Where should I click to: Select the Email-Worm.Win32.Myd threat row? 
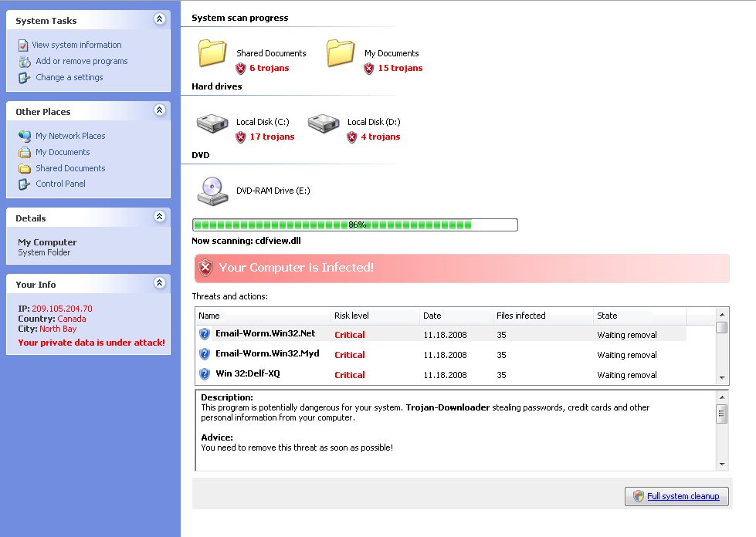coord(442,354)
